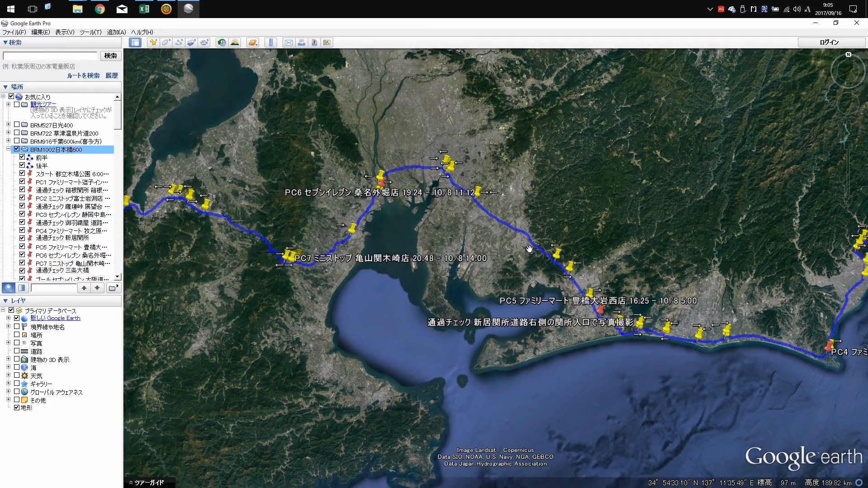This screenshot has height=488, width=868.
Task: Click the opacity toggle icon in Places panel
Action: [x=22, y=288]
